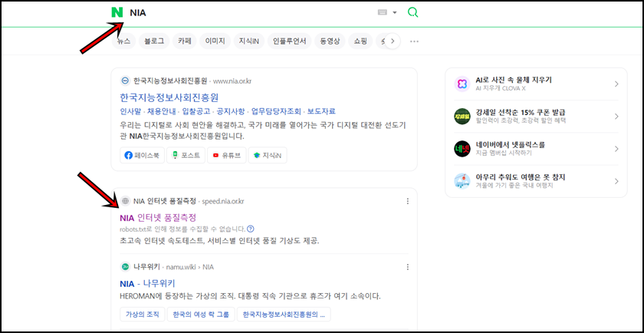Open 강세일 선착순 15% 쿠폰 발급 chevron

616,117
